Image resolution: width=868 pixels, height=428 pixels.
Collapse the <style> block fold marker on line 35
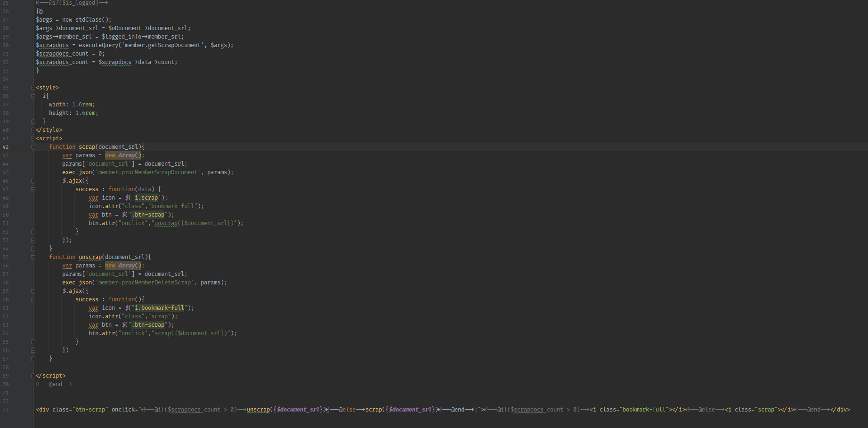33,88
